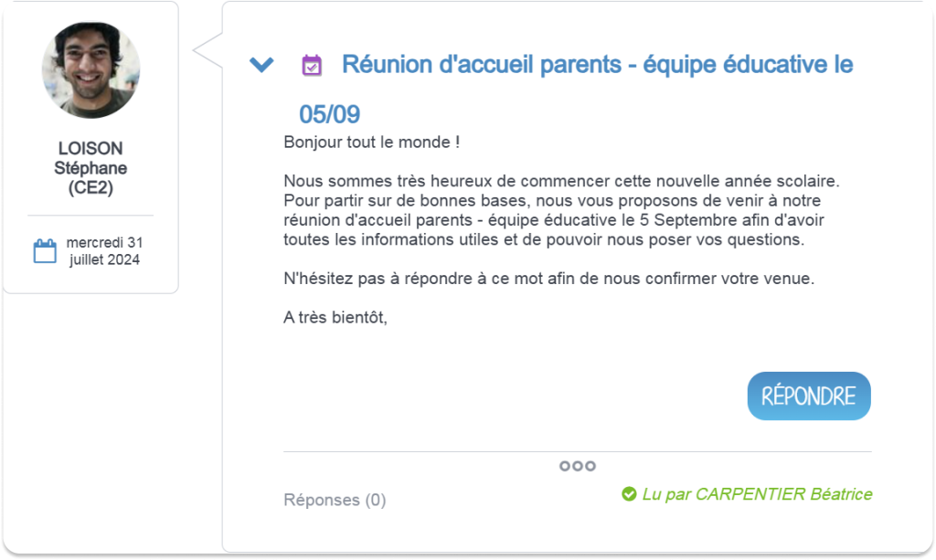936x560 pixels.
Task: Click the divider line above Réponses
Action: pos(577,451)
